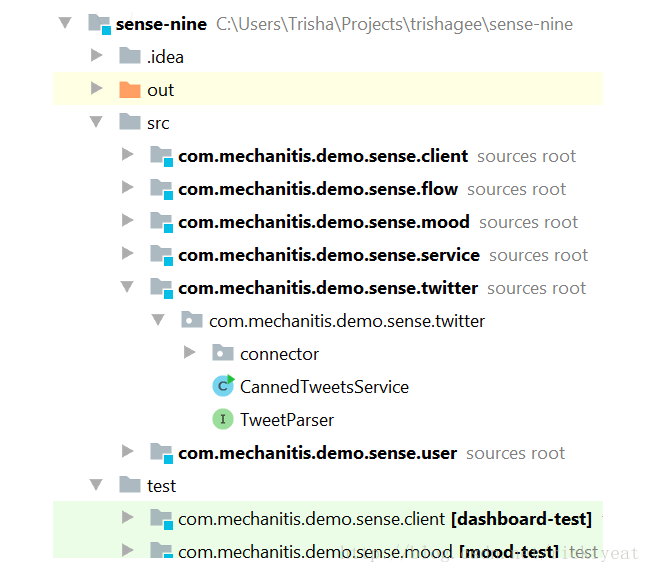This screenshot has width=652, height=573.
Task: Collapse the src folder arrow
Action: coord(96,123)
